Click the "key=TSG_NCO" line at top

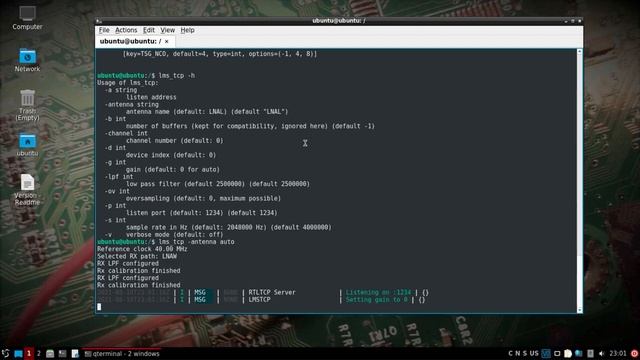tap(220, 54)
